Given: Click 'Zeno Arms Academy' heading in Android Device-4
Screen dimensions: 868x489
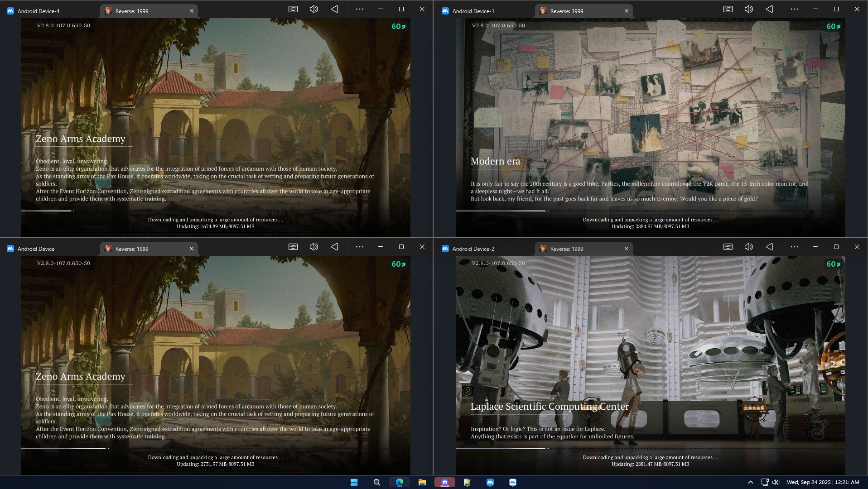Looking at the screenshot, I should point(81,139).
